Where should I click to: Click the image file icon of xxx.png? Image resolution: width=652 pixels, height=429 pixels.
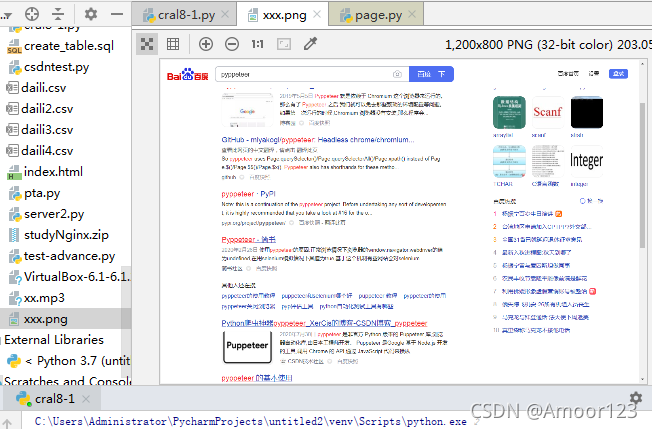[x=14, y=319]
